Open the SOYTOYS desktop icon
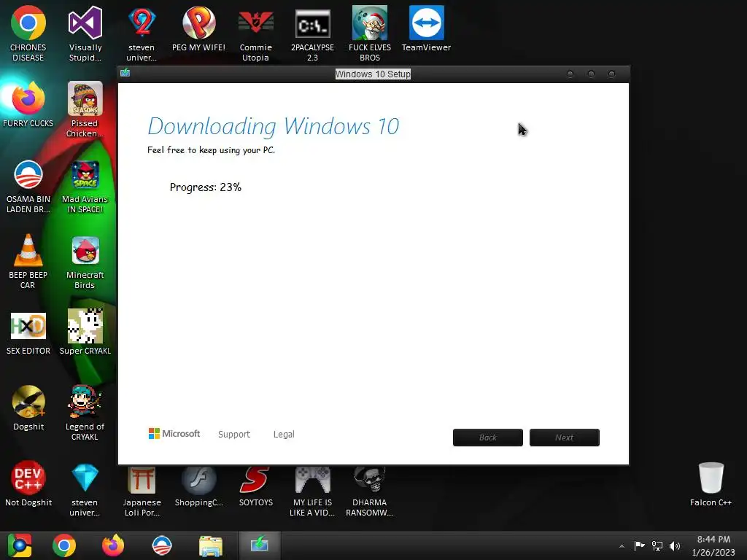The width and height of the screenshot is (747, 560). 256,480
